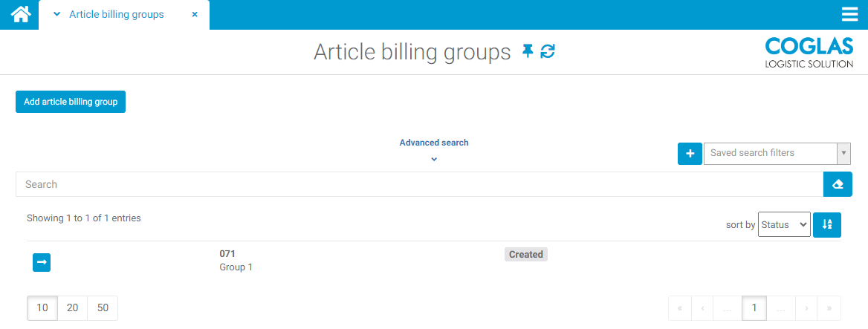Refresh the Article billing groups list
The height and width of the screenshot is (329, 868).
[548, 51]
